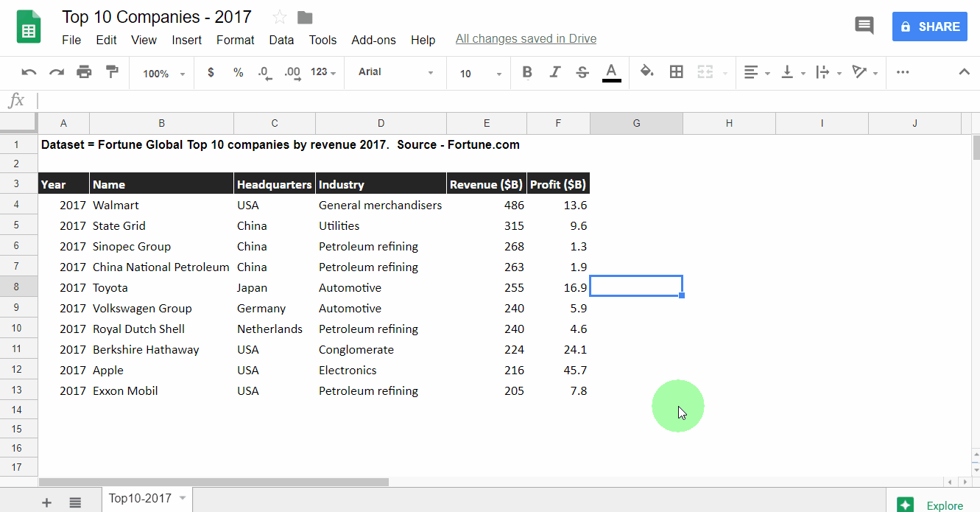The image size is (980, 512).
Task: Click the Google Sheets home icon
Action: (29, 27)
